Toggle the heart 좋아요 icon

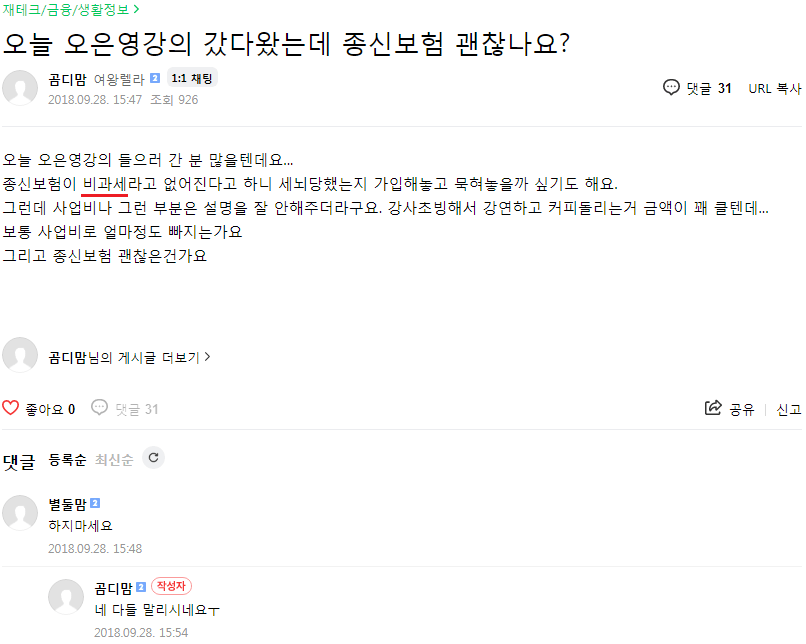(11, 408)
